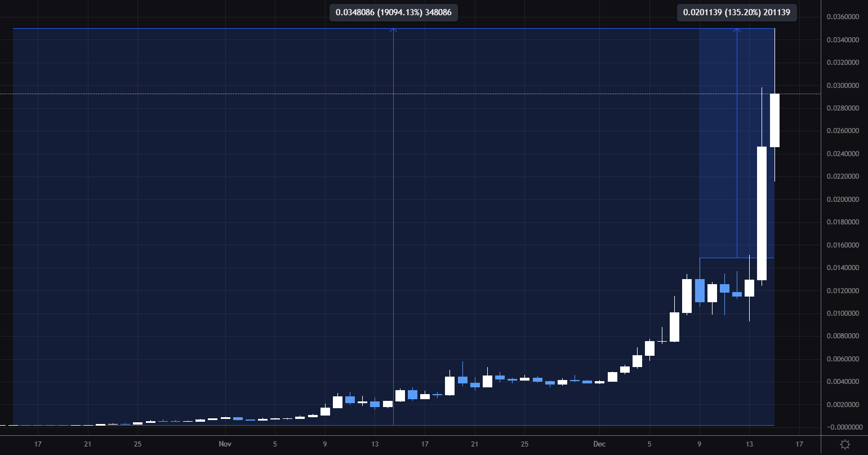This screenshot has height=455, width=868.
Task: Click the December 5 date label
Action: [649, 444]
